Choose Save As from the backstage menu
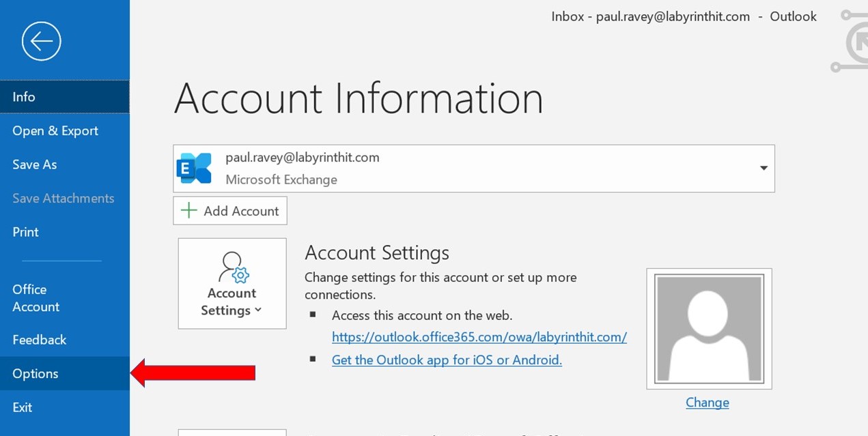868x436 pixels. (x=65, y=164)
